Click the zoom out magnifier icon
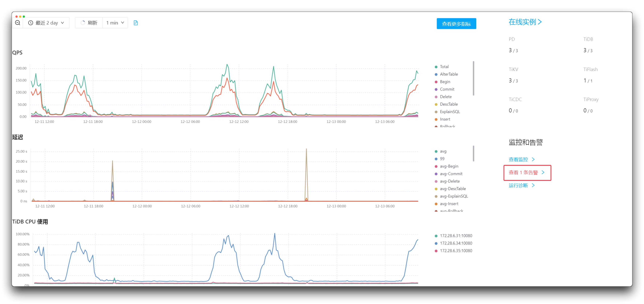Screen dimensions: 644x304 [x=17, y=23]
